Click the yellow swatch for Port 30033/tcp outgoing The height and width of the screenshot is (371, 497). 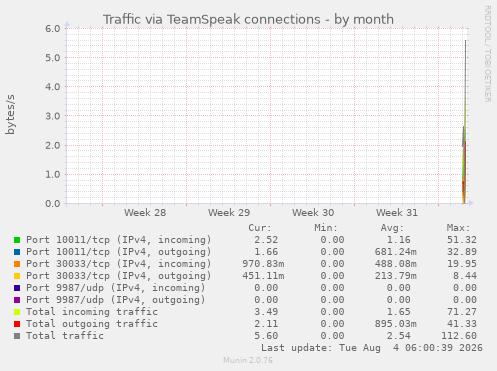(17, 276)
